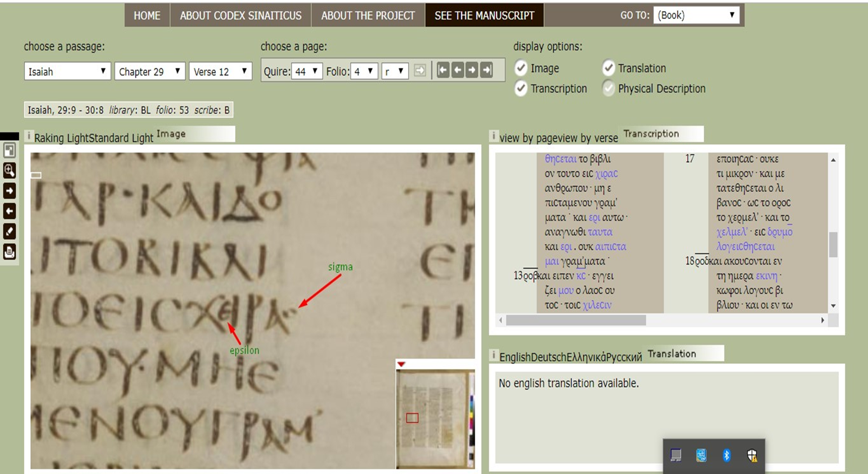Open info icon for Translation panel
This screenshot has width=868, height=474.
494,354
